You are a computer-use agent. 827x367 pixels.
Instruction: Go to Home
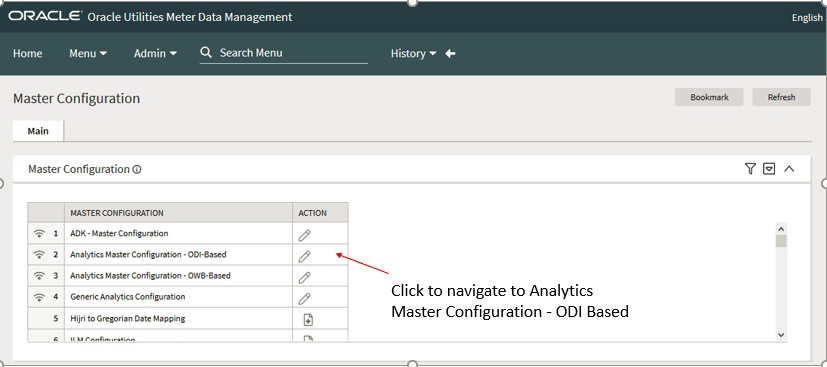click(x=27, y=53)
